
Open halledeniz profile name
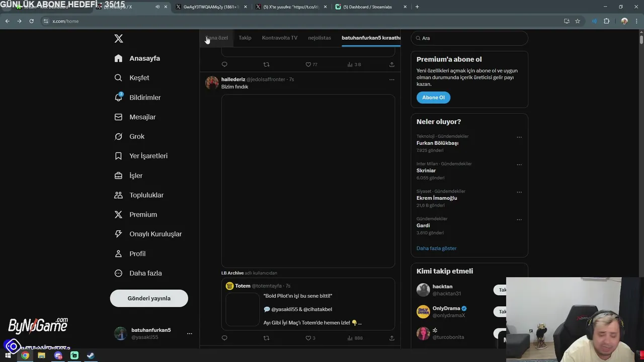[233, 79]
